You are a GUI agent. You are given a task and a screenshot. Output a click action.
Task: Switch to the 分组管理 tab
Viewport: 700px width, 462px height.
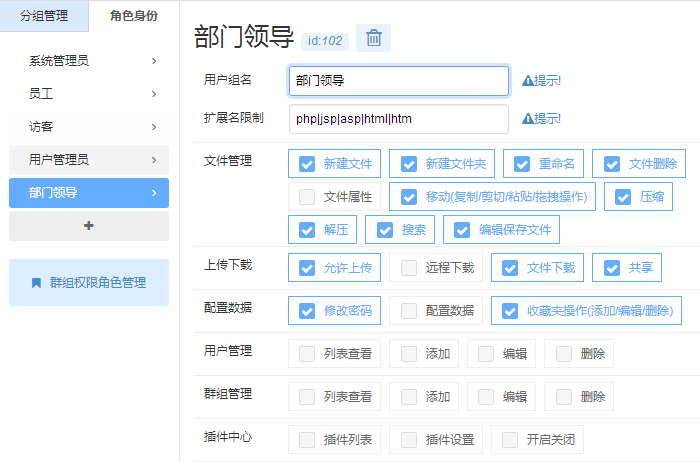point(44,15)
